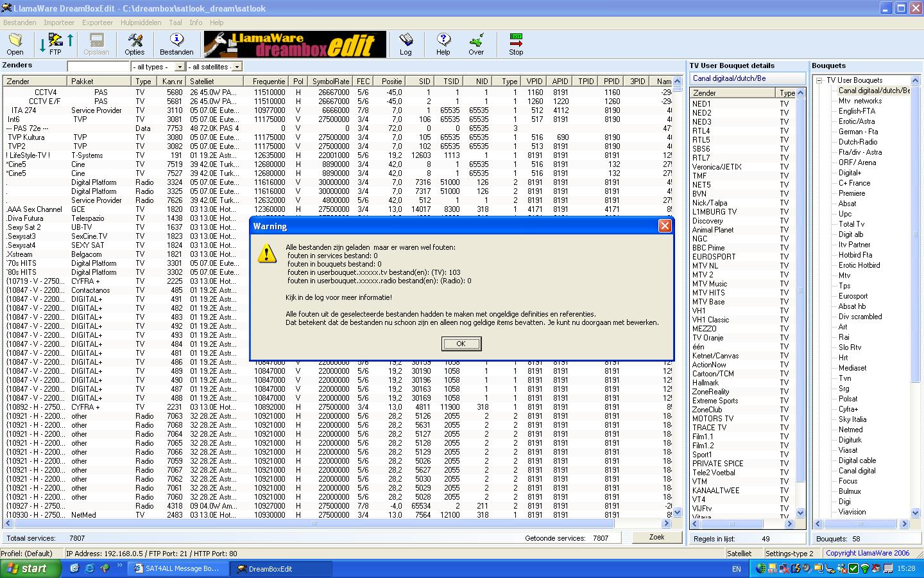Open the Hulpmiddelen menu
Image resolution: width=924 pixels, height=578 pixels.
pyautogui.click(x=141, y=22)
